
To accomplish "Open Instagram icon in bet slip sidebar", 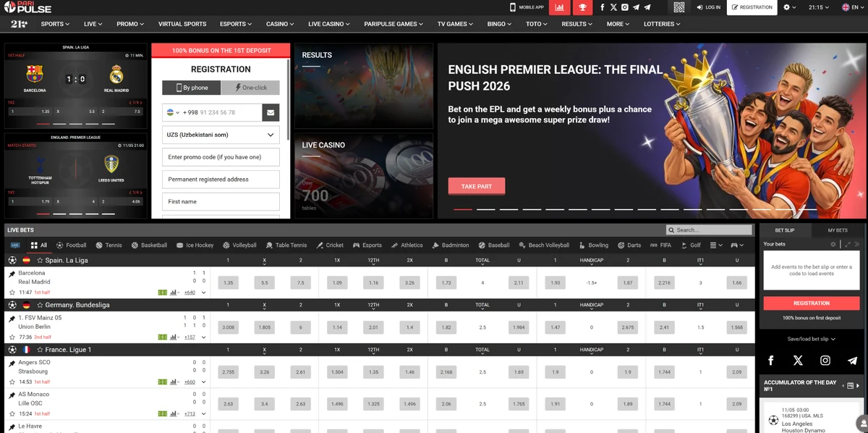I will pos(825,360).
